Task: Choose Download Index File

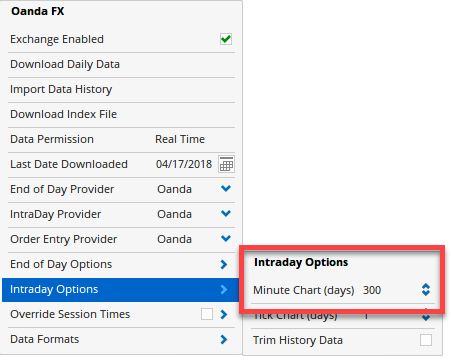Action: click(63, 114)
